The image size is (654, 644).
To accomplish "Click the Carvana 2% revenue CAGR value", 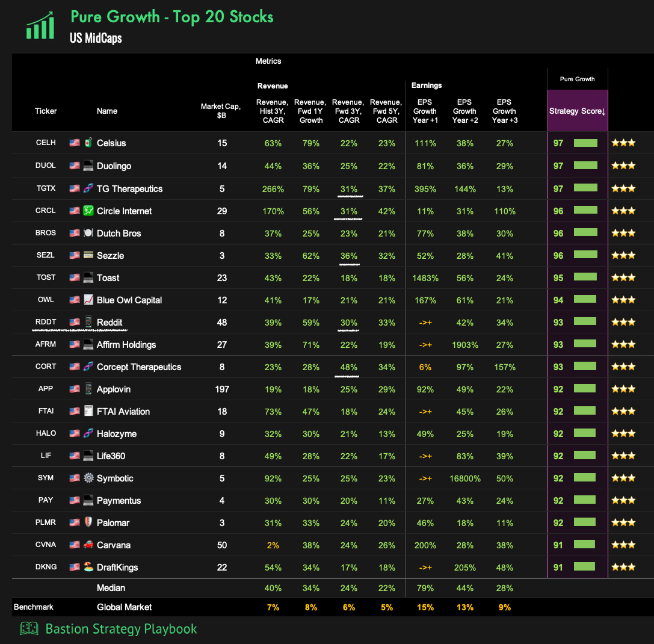I will 273,545.
